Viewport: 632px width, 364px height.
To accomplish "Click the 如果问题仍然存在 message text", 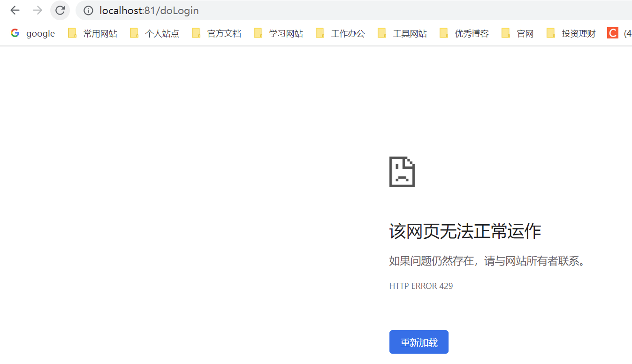I will (488, 261).
